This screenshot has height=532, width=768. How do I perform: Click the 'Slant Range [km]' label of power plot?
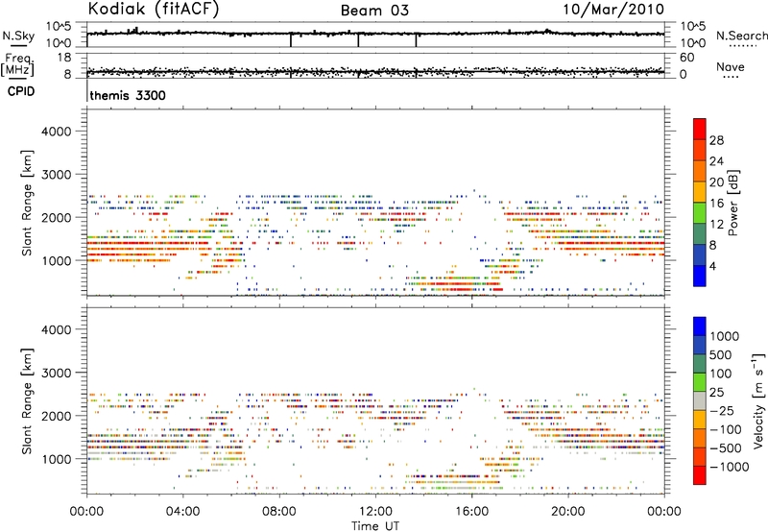pyautogui.click(x=27, y=203)
